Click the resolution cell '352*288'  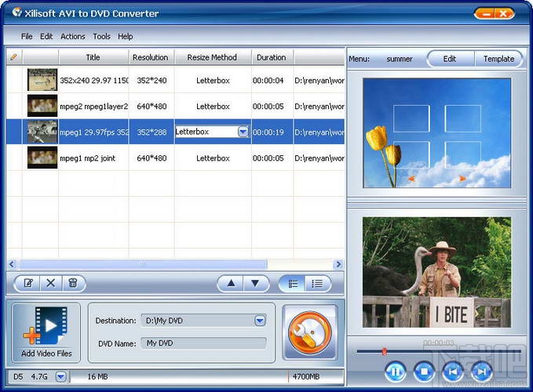152,132
